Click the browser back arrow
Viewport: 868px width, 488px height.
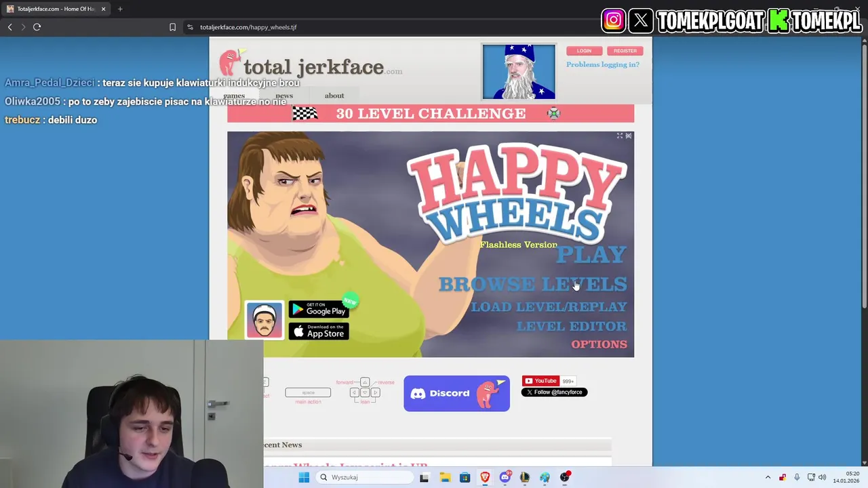[x=9, y=27]
